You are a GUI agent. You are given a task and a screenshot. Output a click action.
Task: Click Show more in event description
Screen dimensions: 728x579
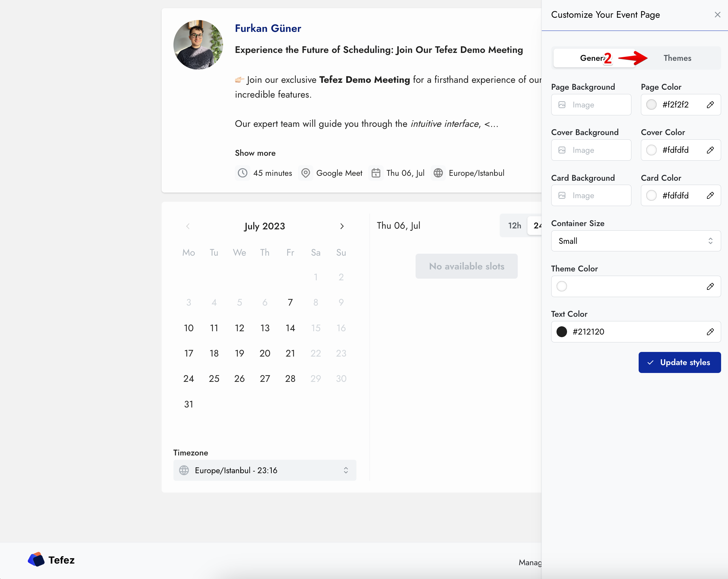tap(255, 153)
